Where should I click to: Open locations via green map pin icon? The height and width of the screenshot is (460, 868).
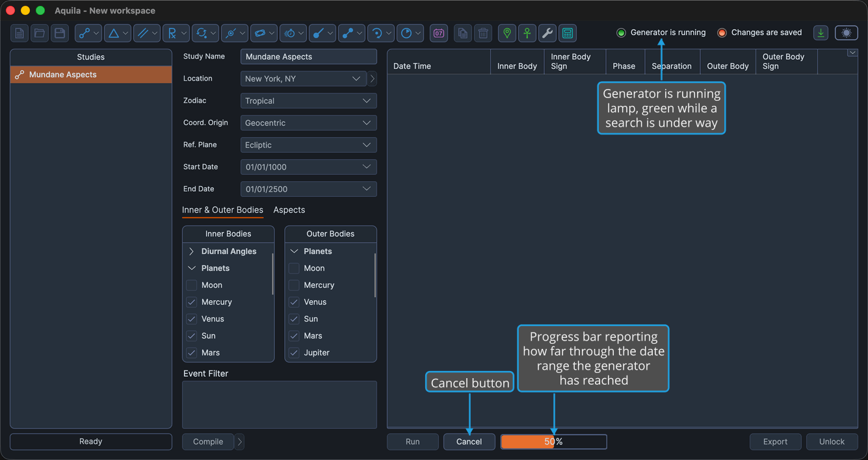point(507,33)
